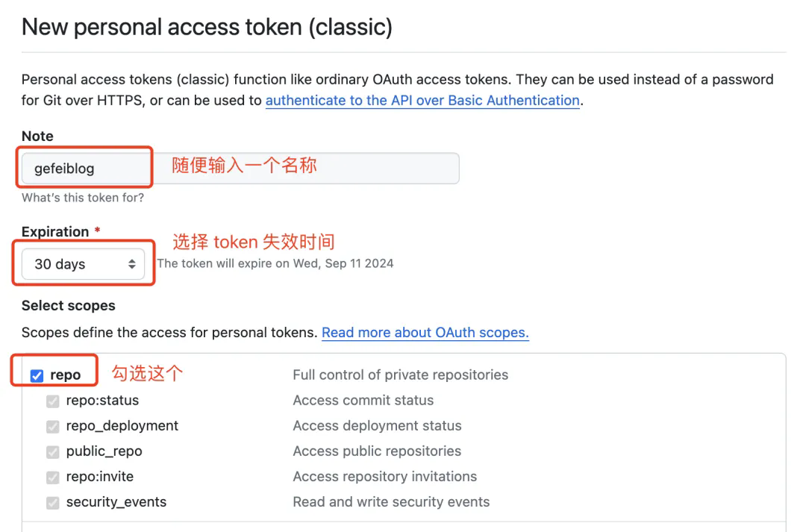Click the repo:status label text
Screen dimensions: 806x532
[102, 401]
